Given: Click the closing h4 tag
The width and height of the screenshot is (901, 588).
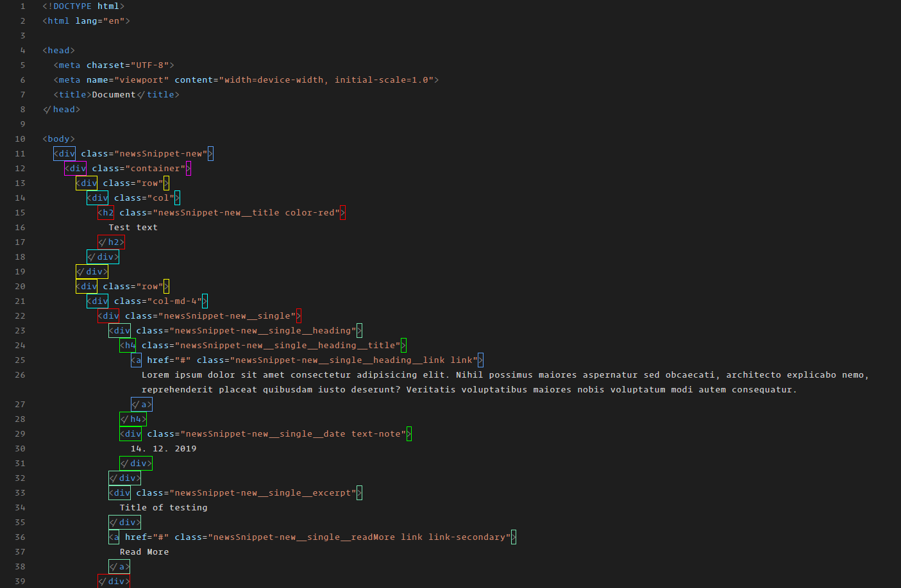Looking at the screenshot, I should [x=133, y=419].
